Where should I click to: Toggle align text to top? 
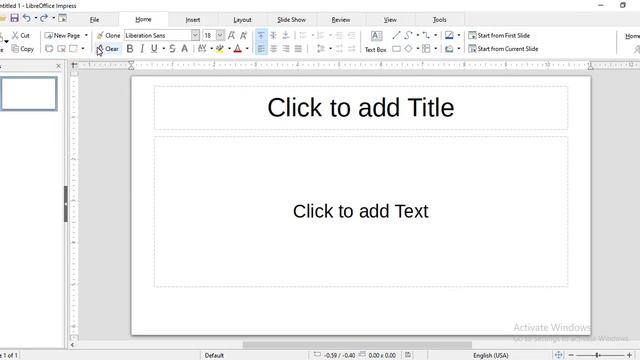261,36
